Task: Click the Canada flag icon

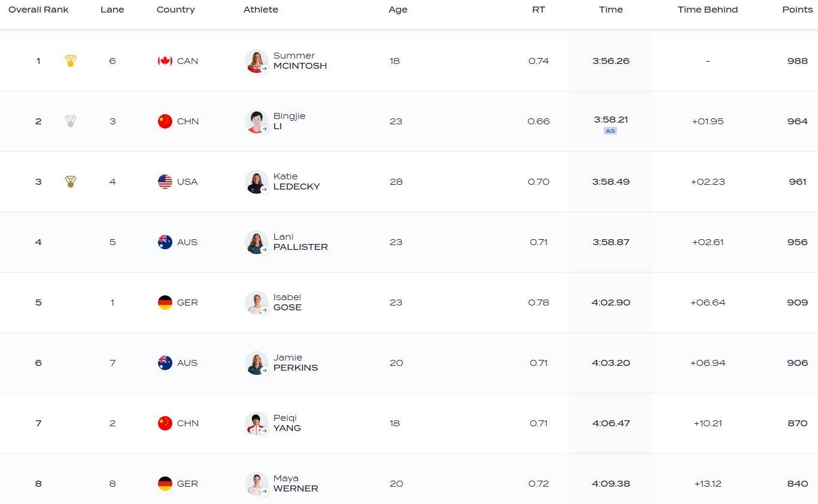Action: (x=165, y=61)
